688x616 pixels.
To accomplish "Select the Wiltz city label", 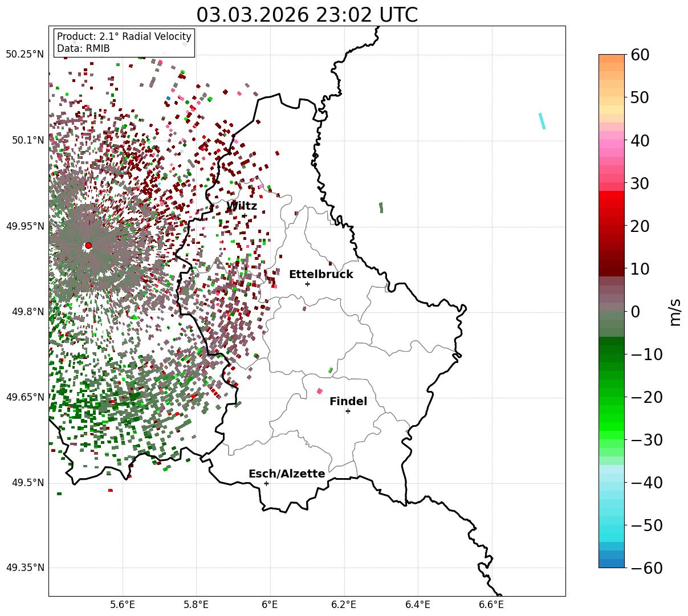I will [x=242, y=206].
